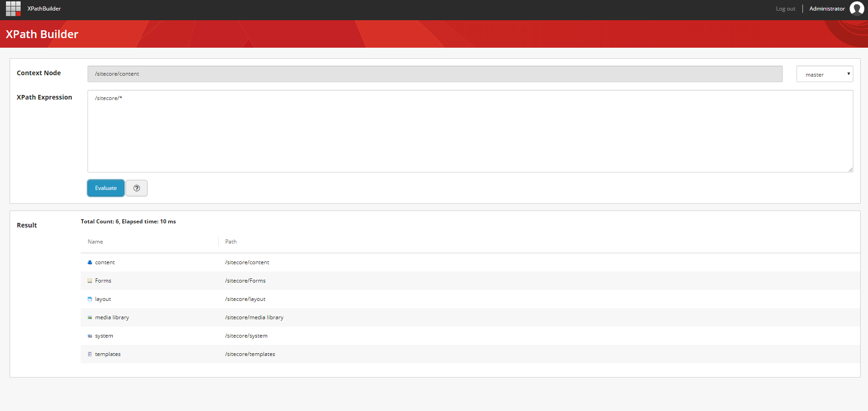The height and width of the screenshot is (411, 868).
Task: Click the Total Count elapsed time text
Action: [128, 222]
